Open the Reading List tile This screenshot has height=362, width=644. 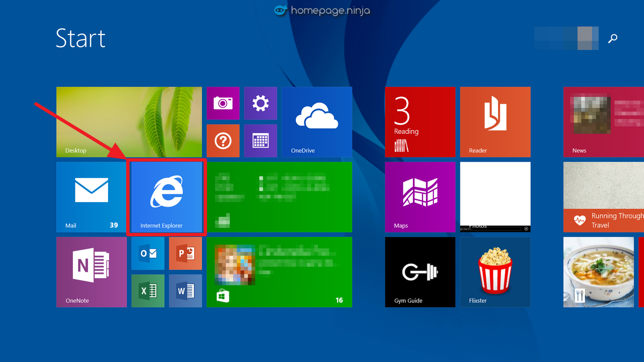(x=420, y=122)
